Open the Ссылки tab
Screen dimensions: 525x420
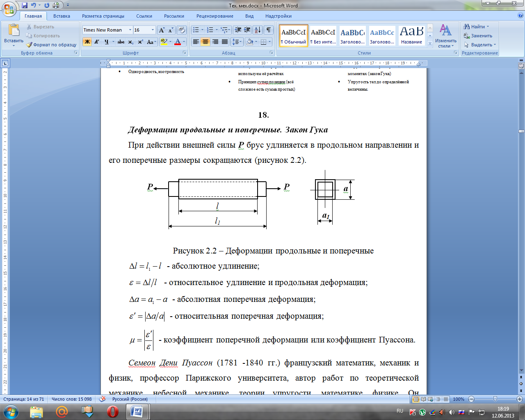(144, 16)
